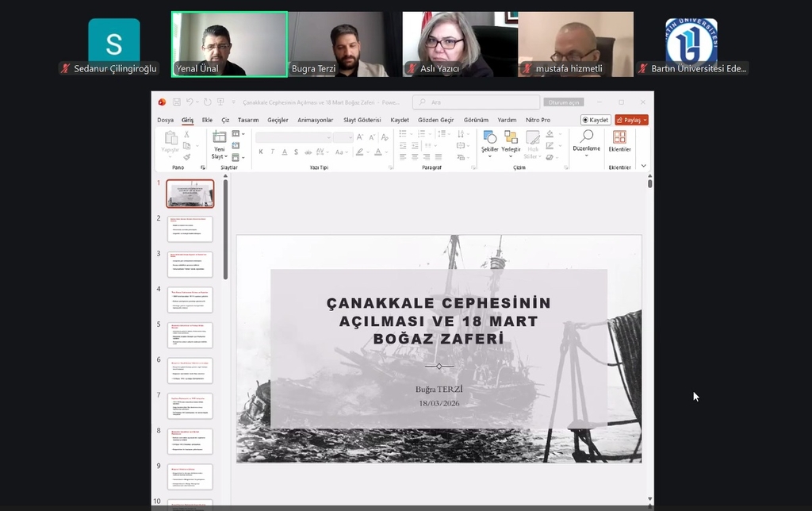Click the Oturum açın sign-in button
812x511 pixels.
(565, 102)
